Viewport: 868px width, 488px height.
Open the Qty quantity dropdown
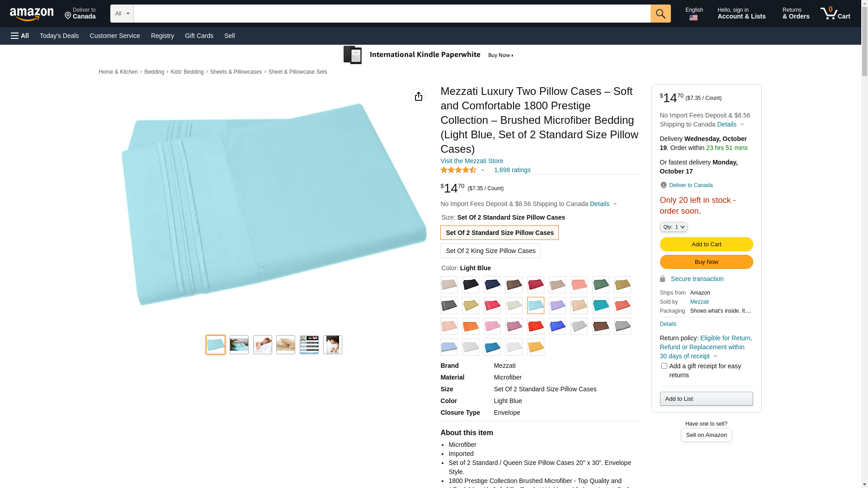(674, 227)
